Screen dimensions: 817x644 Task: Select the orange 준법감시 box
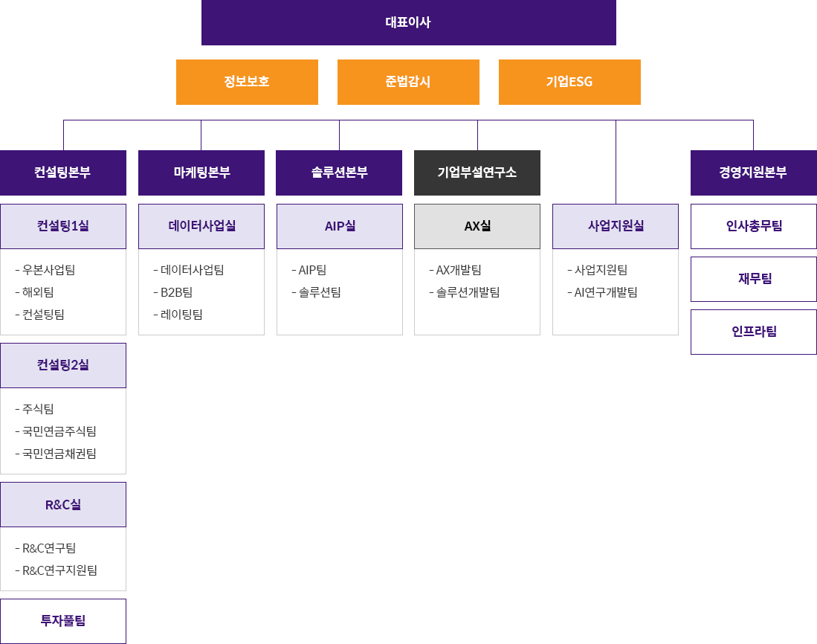(408, 82)
